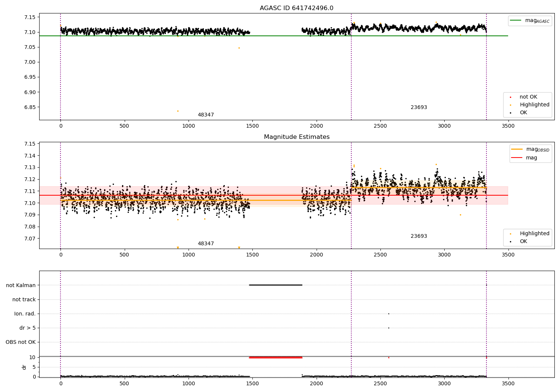Click the red 'mag' legend entry in middle panel
Screen dimensions: 560x392
click(524, 158)
